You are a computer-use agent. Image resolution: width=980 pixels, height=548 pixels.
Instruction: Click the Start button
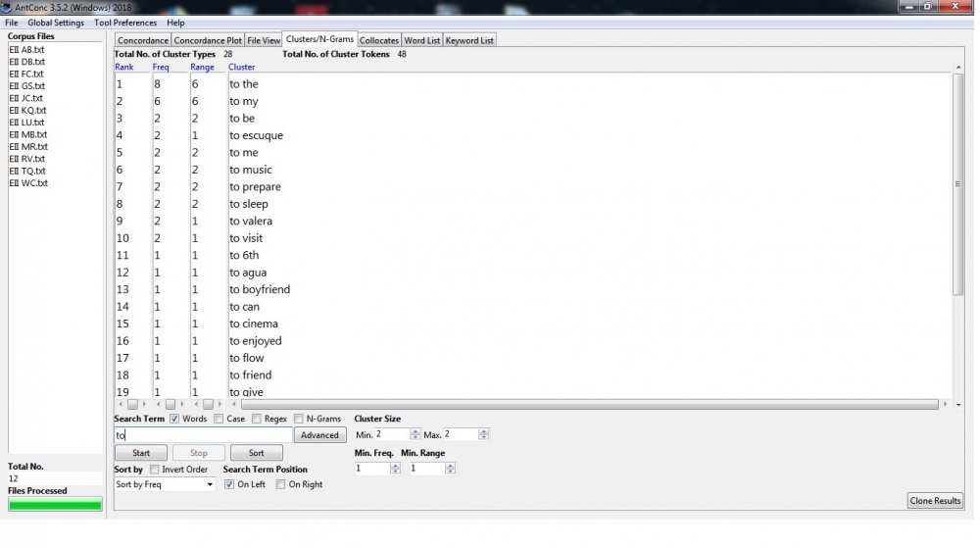click(x=140, y=453)
